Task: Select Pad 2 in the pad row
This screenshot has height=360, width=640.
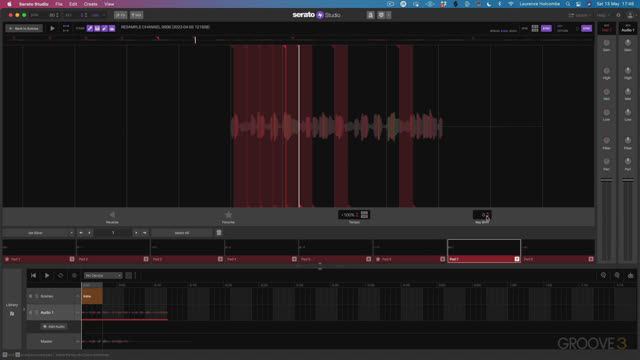Action: 113,251
